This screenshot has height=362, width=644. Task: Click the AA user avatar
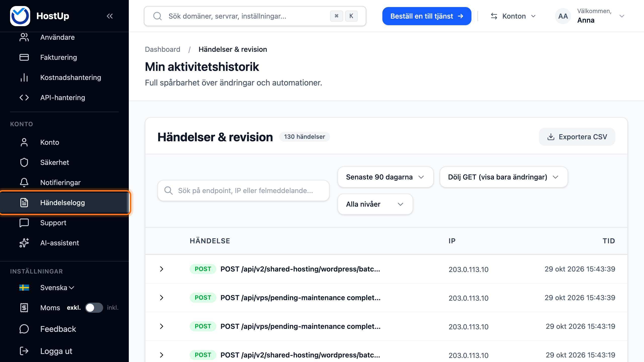[563, 16]
